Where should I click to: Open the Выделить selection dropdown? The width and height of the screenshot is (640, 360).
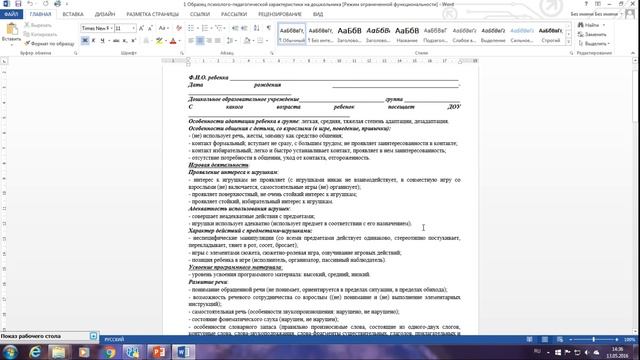[594, 43]
